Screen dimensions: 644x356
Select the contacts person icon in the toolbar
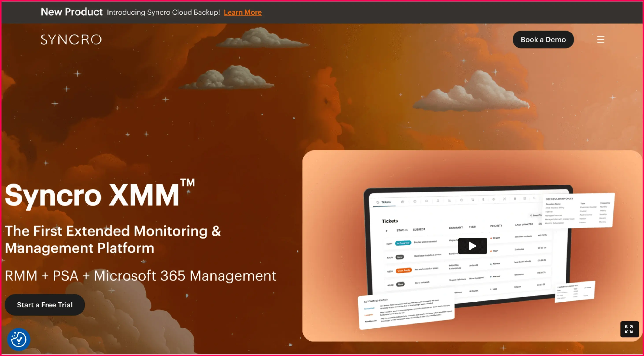tap(438, 201)
